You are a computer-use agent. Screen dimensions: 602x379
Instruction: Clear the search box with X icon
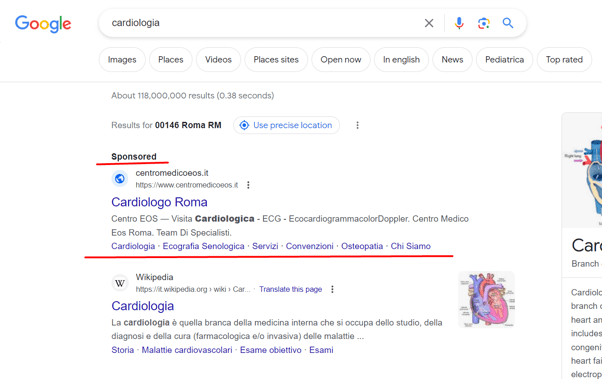[429, 23]
